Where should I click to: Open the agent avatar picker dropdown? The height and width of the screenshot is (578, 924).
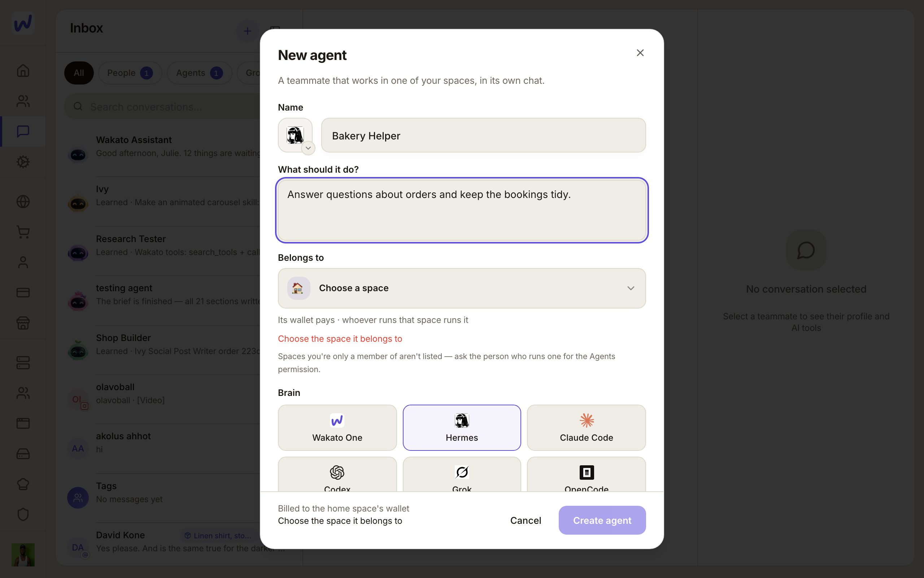(x=308, y=148)
